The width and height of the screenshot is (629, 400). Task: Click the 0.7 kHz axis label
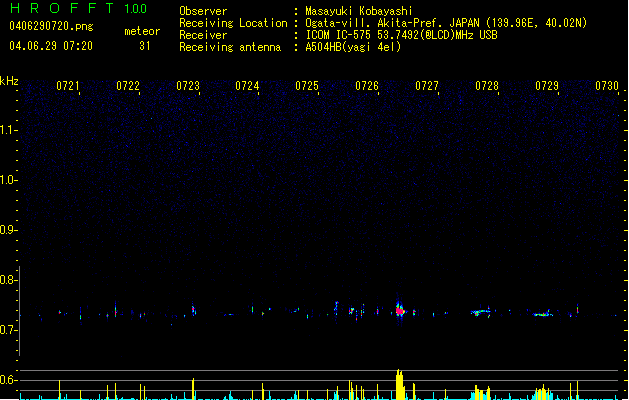pos(8,330)
